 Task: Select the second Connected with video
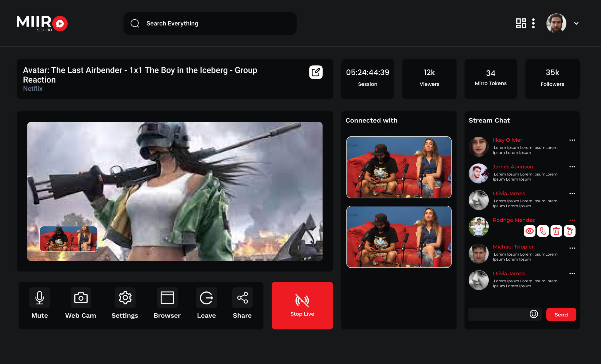(x=399, y=237)
